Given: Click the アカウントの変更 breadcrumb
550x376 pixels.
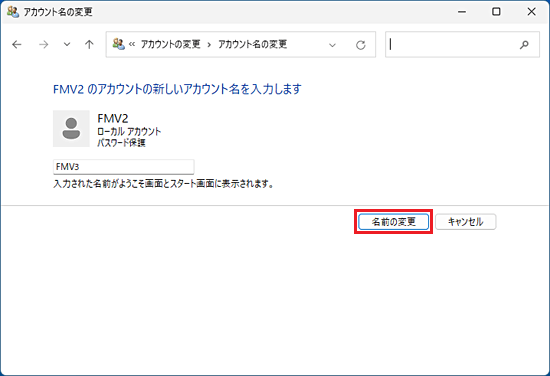Looking at the screenshot, I should coord(170,44).
